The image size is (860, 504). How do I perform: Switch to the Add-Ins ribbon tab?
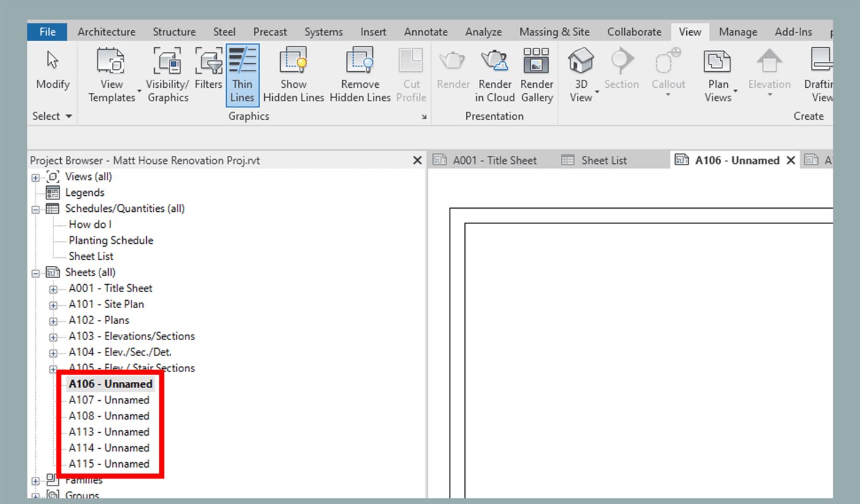point(794,32)
